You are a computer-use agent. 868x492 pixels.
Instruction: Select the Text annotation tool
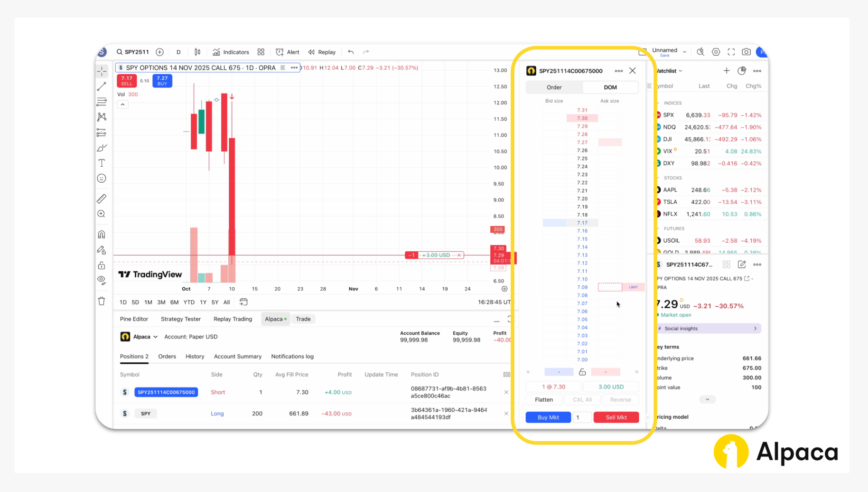pos(101,163)
